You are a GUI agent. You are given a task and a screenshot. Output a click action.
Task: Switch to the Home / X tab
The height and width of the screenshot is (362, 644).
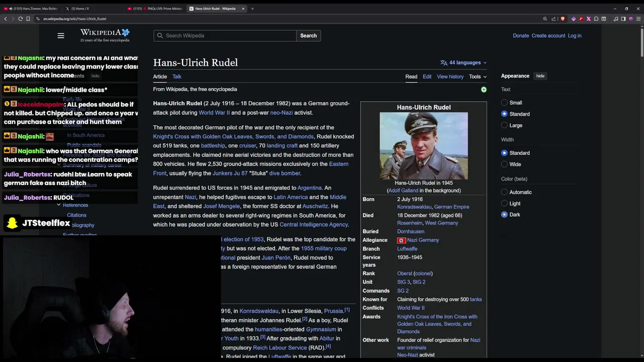[80, 9]
